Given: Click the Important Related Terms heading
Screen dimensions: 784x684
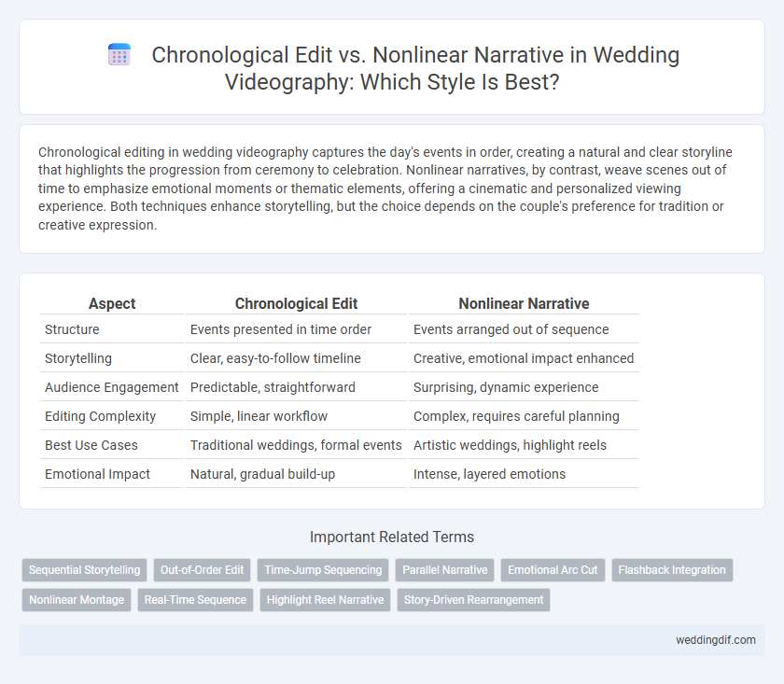Looking at the screenshot, I should (x=392, y=537).
